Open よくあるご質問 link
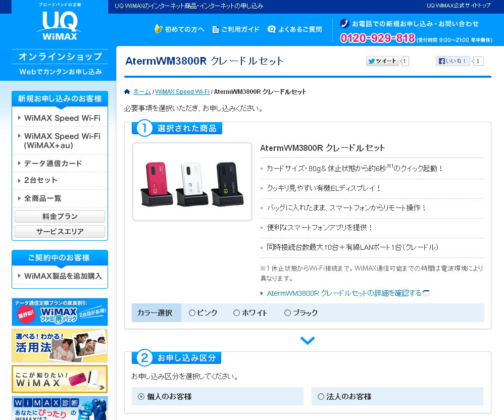This screenshot has height=420, width=504. pyautogui.click(x=300, y=29)
